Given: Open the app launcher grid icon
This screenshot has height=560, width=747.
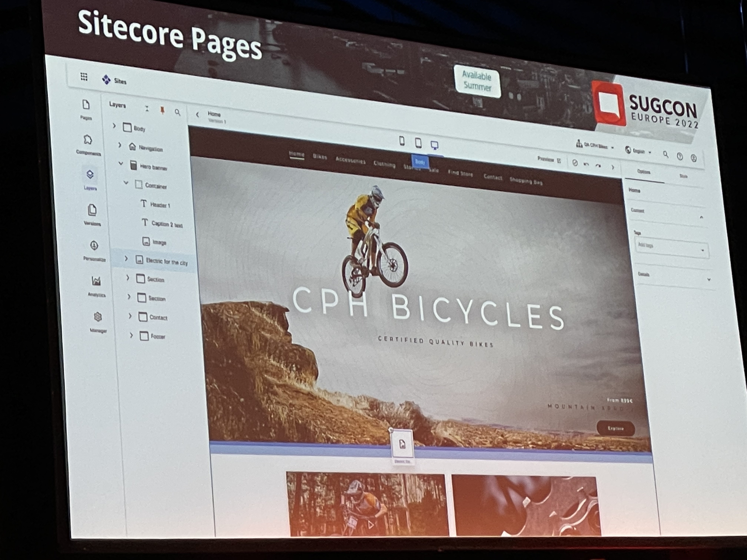Looking at the screenshot, I should 84,77.
